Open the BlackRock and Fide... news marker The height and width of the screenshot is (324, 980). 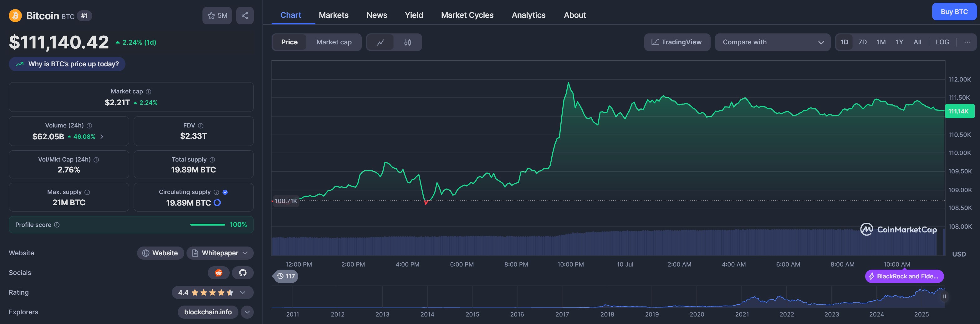(x=904, y=277)
